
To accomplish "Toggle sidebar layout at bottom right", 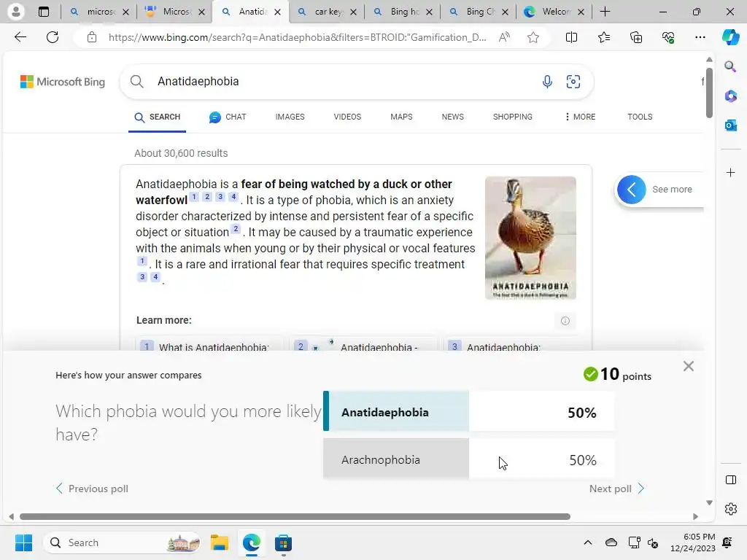I will pyautogui.click(x=730, y=480).
